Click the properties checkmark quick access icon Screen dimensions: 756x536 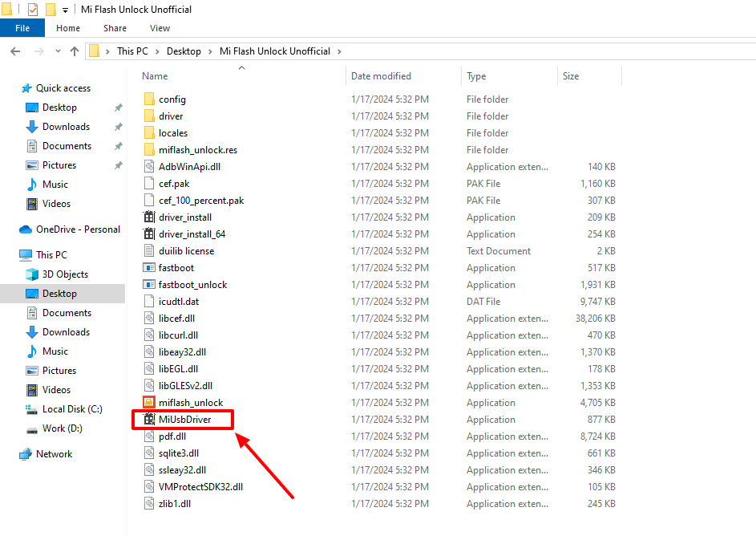coord(33,9)
